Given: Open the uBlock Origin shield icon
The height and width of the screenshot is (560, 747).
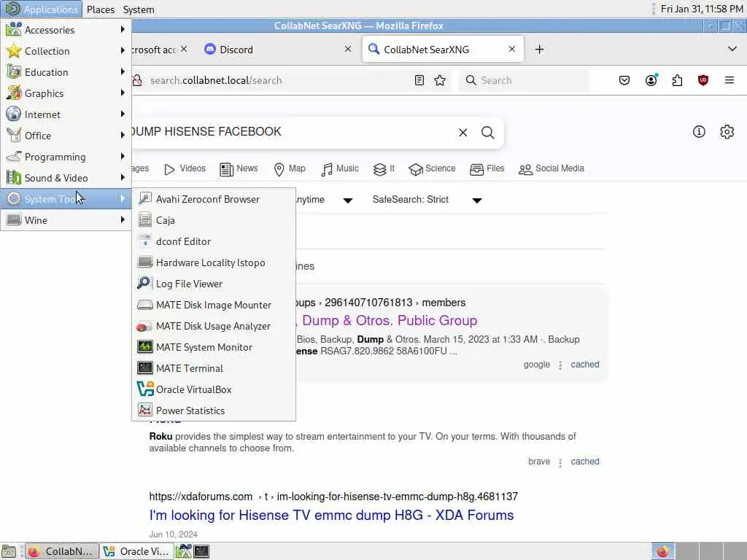Looking at the screenshot, I should click(x=703, y=80).
